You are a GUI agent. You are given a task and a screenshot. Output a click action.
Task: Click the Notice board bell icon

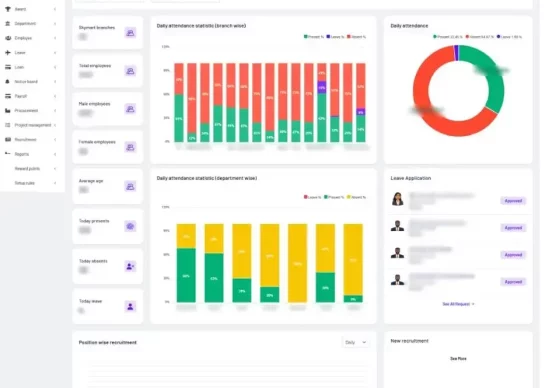(x=8, y=81)
